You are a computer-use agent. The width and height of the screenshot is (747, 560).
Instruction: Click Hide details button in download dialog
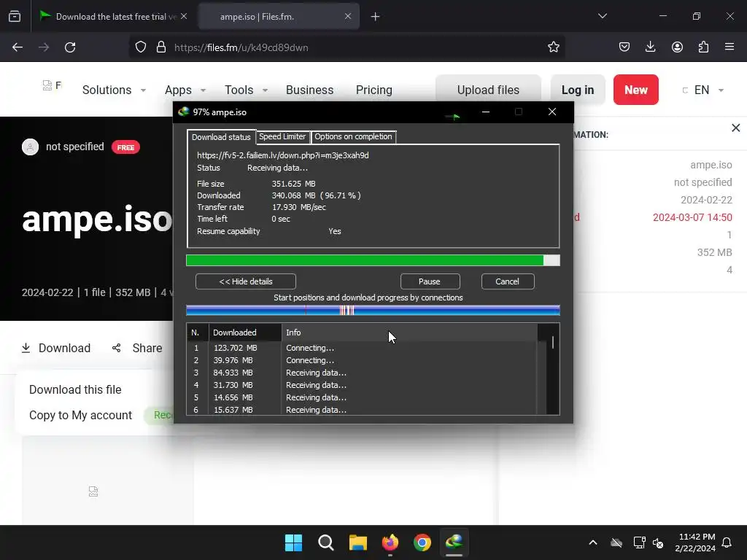246,281
